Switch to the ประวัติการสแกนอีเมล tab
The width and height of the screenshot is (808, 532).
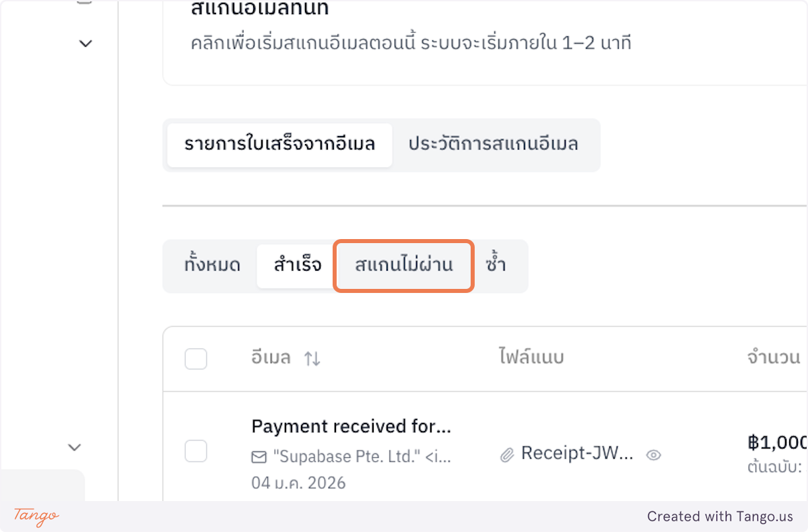point(494,145)
